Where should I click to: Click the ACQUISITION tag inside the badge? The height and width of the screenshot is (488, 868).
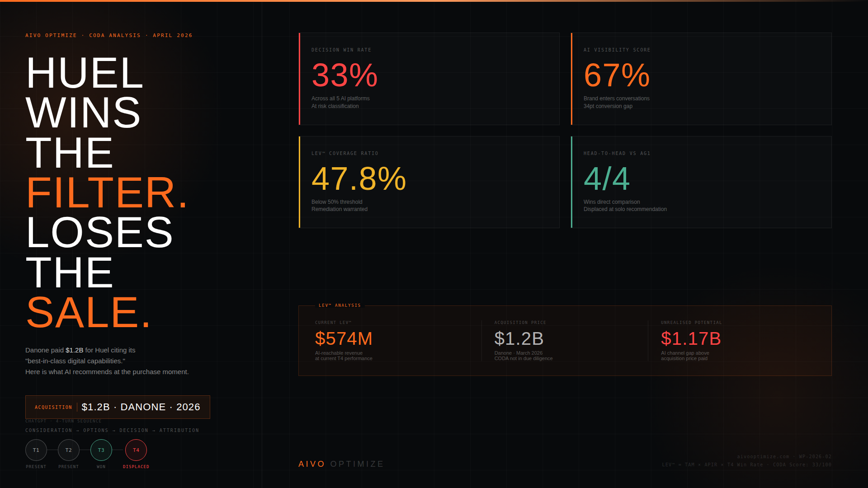[53, 408]
